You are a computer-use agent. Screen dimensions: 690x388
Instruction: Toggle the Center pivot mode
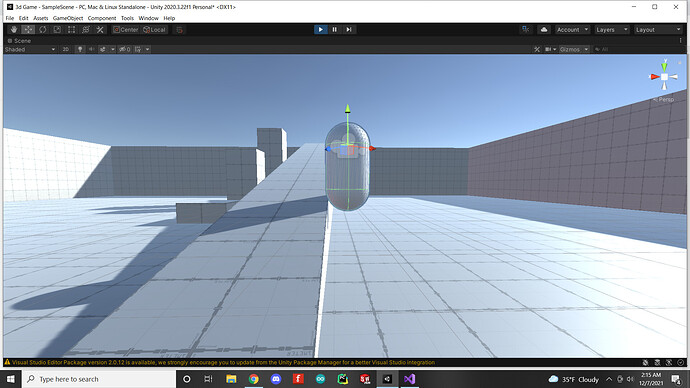coord(126,29)
